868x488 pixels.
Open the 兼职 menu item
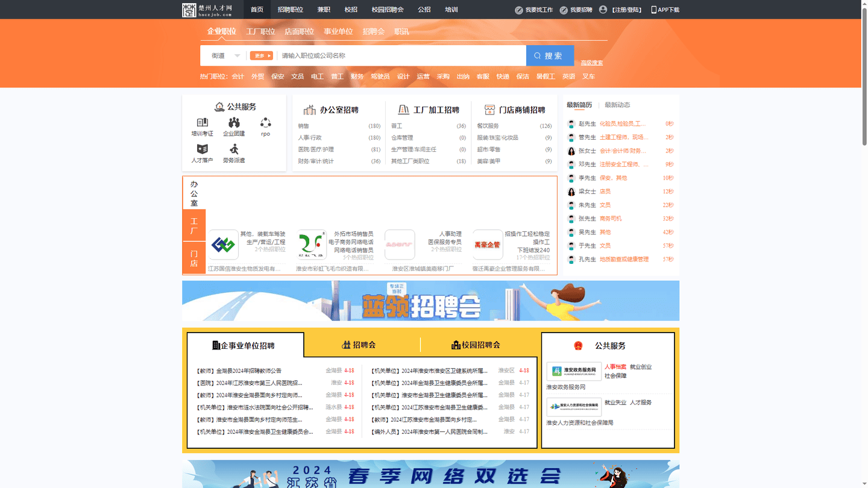(324, 10)
